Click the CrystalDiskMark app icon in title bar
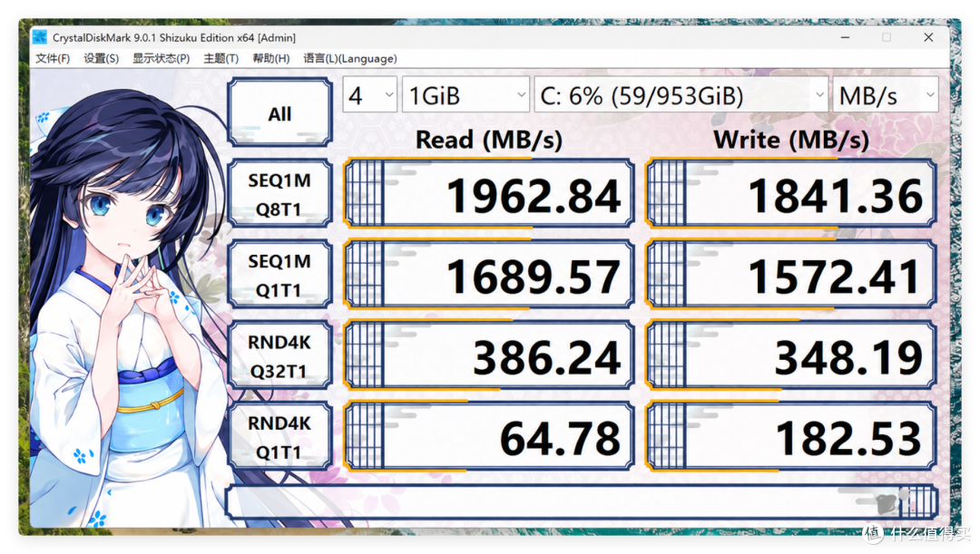Screen dimensions: 980x554 pos(40,37)
